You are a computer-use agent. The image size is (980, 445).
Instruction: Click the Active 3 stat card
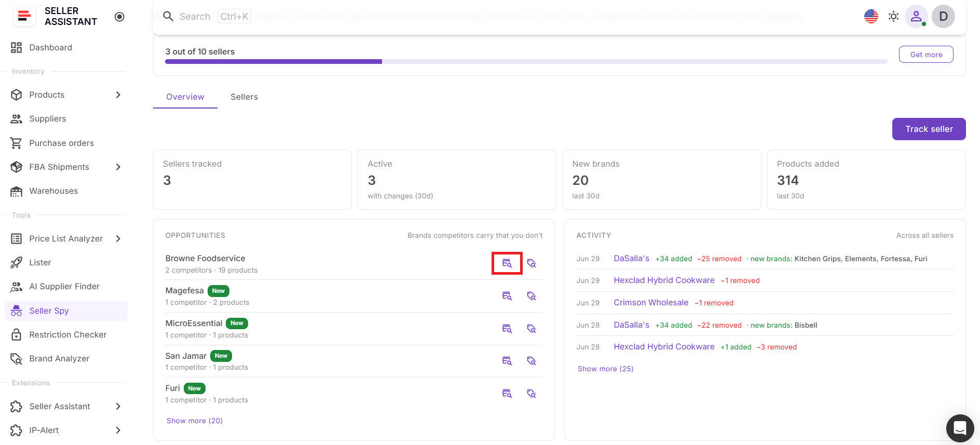point(457,180)
